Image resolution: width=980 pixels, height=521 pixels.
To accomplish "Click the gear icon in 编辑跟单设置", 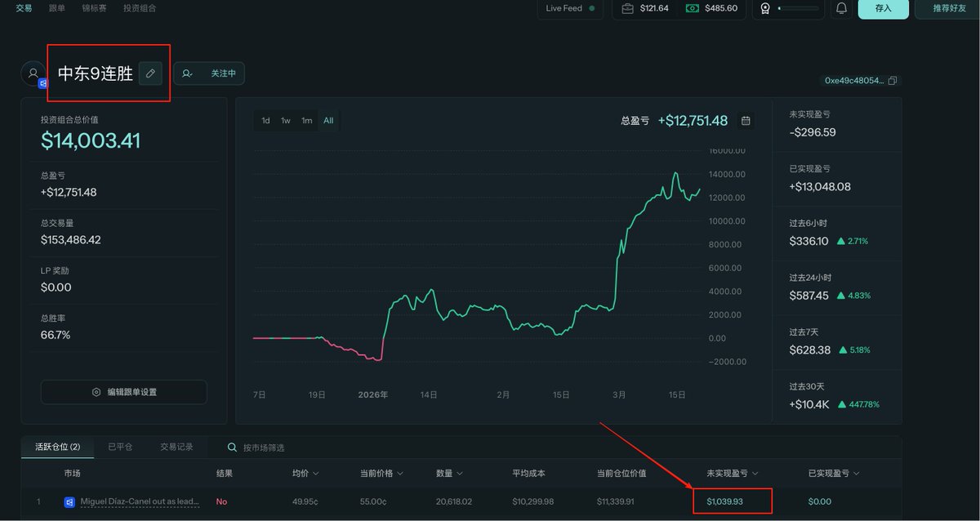I will (97, 392).
